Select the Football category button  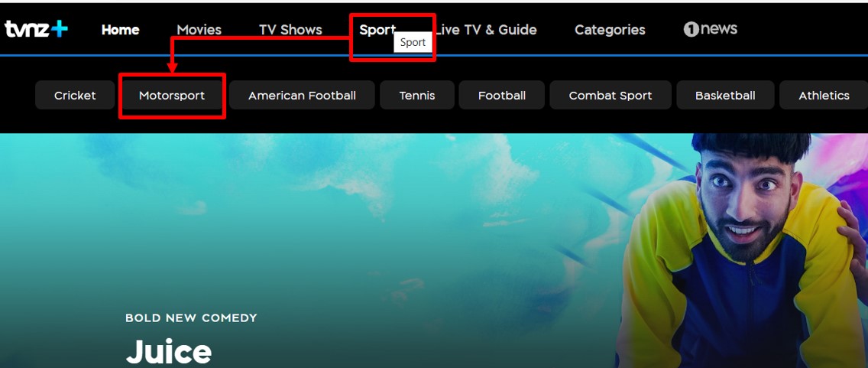[501, 96]
